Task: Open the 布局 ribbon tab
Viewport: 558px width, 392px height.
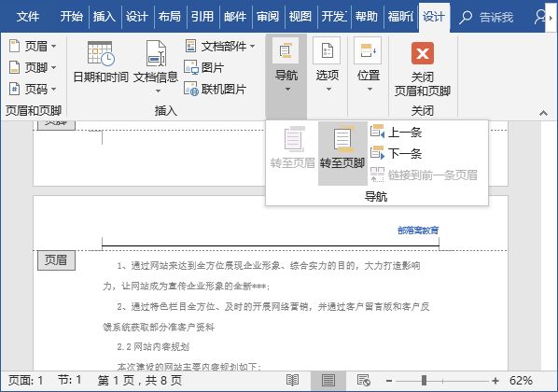Action: tap(170, 17)
